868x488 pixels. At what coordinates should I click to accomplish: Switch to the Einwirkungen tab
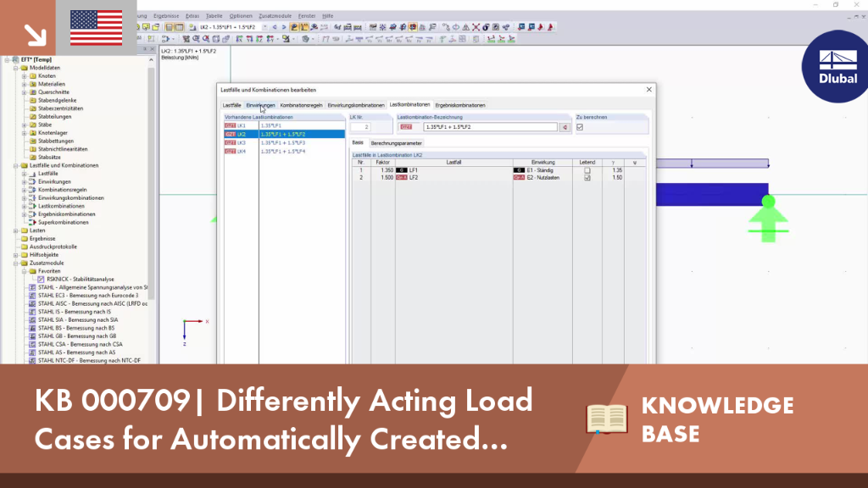(x=260, y=105)
